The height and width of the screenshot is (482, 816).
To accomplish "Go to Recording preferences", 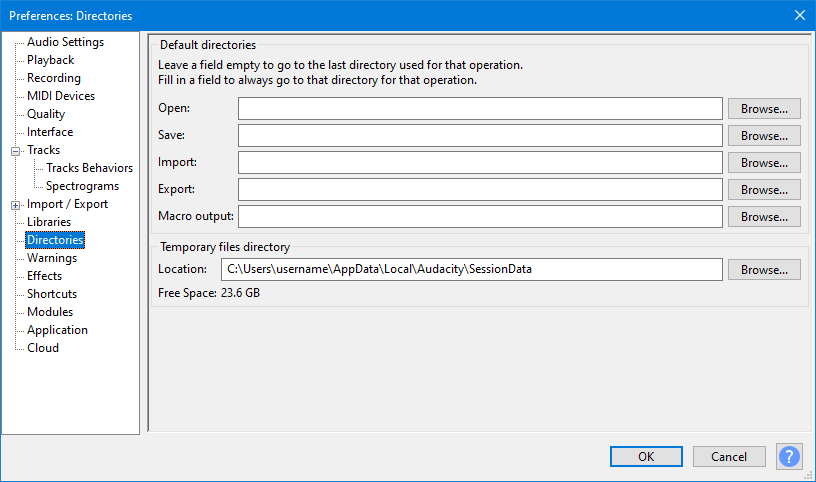I will [54, 78].
